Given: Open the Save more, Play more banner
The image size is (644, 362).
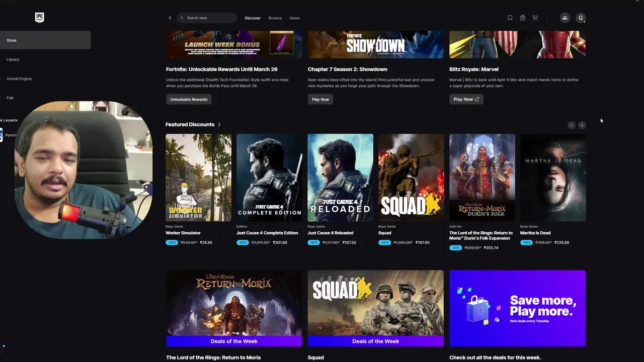Looking at the screenshot, I should click(517, 308).
